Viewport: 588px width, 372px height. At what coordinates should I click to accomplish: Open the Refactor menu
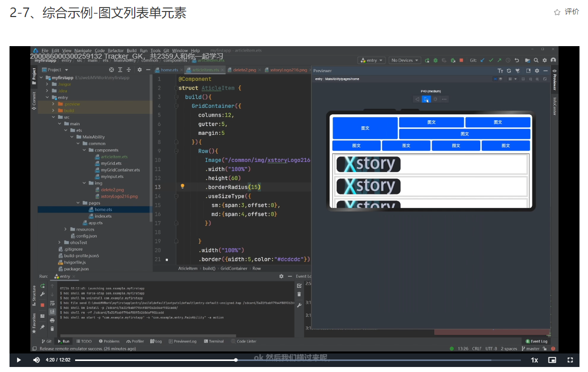[116, 51]
